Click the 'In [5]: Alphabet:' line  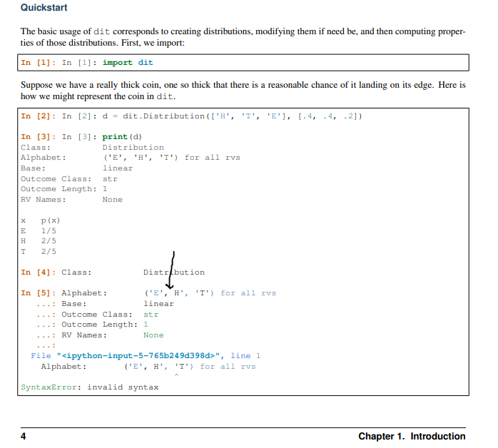(x=148, y=293)
